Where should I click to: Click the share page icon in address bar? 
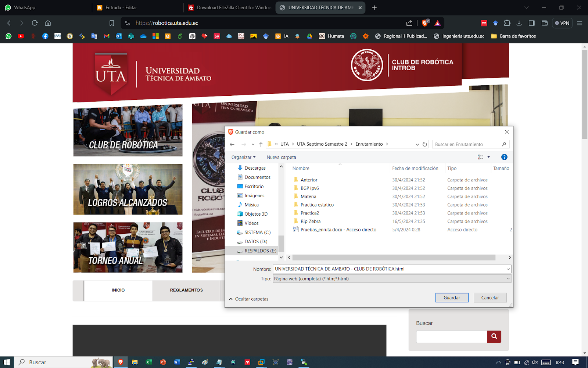point(409,23)
